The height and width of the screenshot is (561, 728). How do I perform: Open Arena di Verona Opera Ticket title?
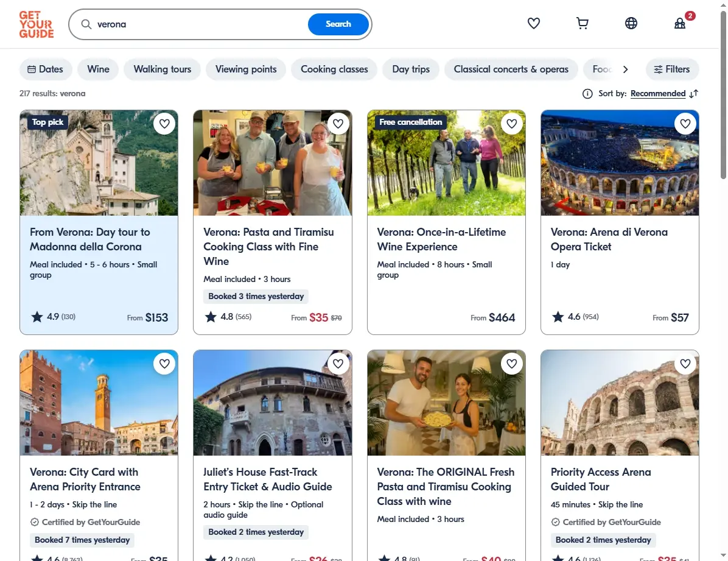(609, 239)
